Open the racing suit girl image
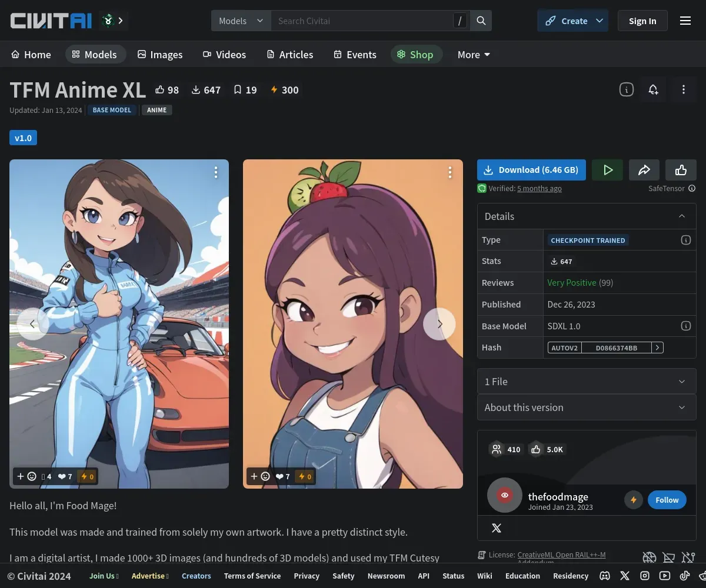This screenshot has height=588, width=706. [x=119, y=324]
